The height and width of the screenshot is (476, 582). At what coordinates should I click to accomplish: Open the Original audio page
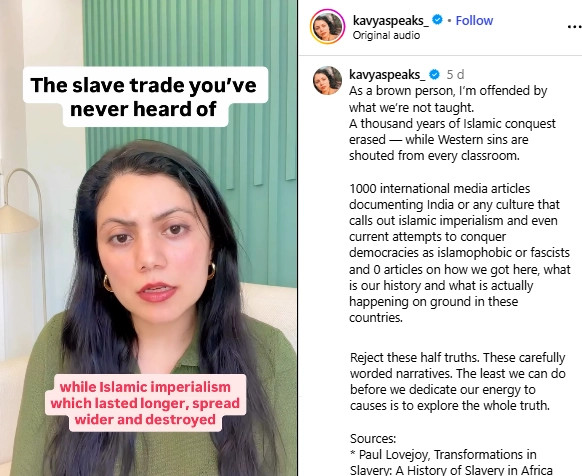click(386, 35)
